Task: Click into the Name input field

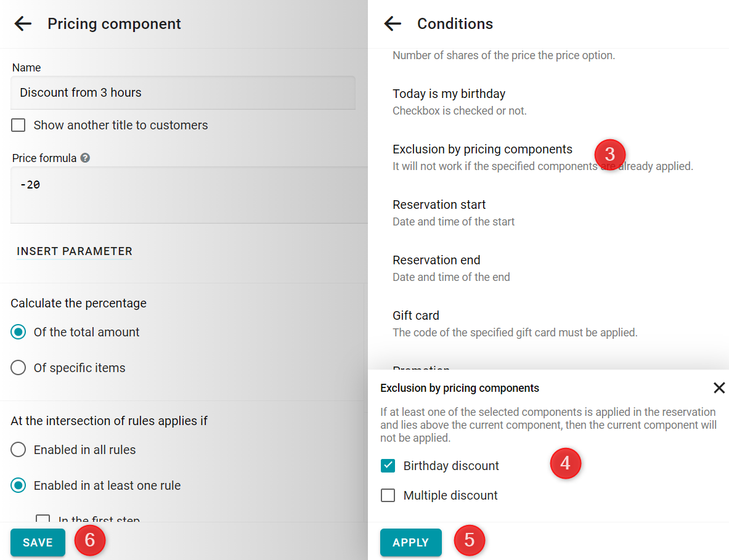Action: click(x=183, y=93)
